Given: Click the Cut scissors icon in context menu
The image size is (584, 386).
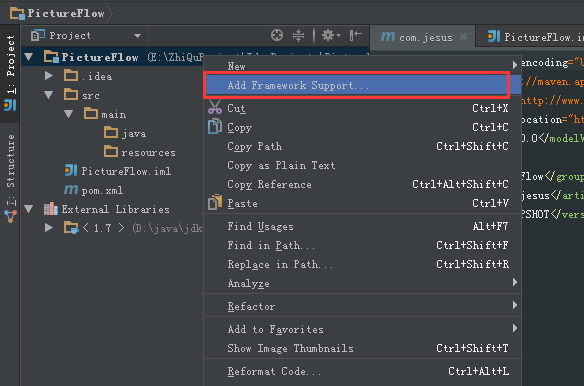Looking at the screenshot, I should (215, 107).
